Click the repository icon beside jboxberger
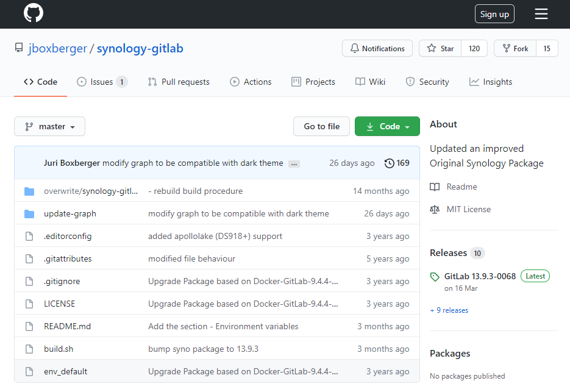The height and width of the screenshot is (392, 570). coord(18,48)
